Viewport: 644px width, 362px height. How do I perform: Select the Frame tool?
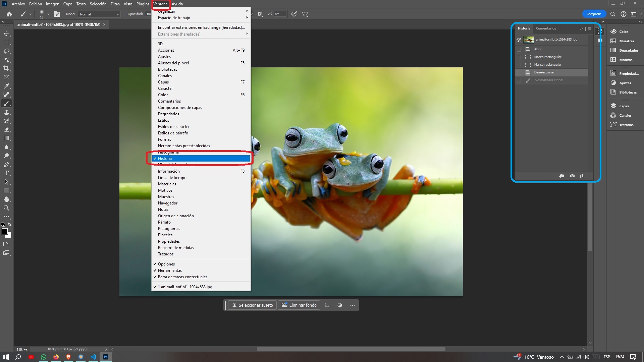(6, 77)
